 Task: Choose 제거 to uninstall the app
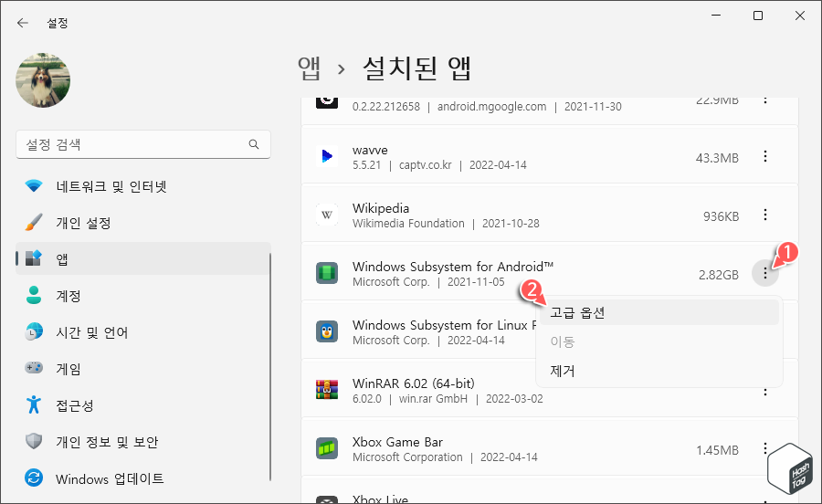pyautogui.click(x=659, y=371)
